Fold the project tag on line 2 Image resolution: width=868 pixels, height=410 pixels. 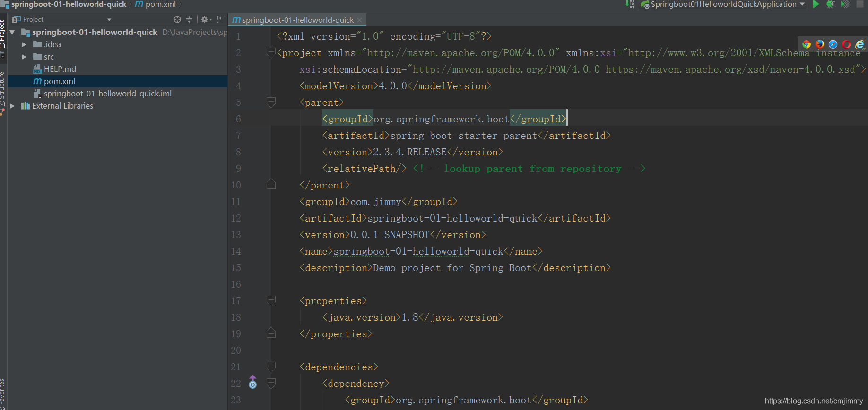pos(271,52)
